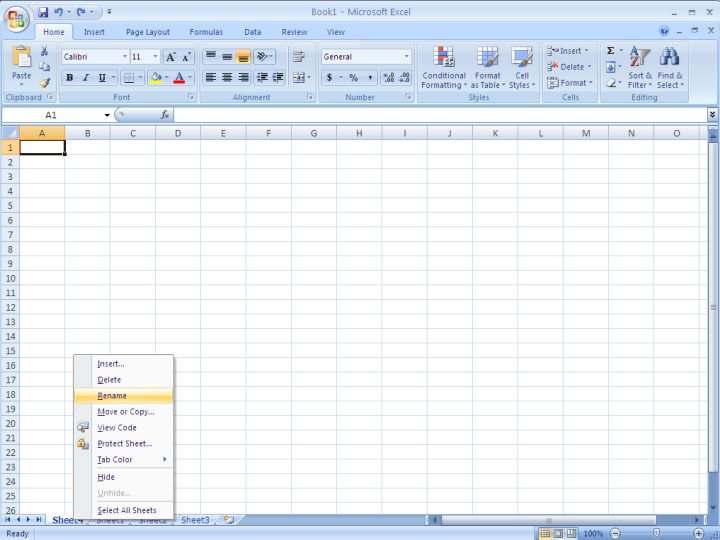The image size is (720, 540).
Task: Choose Protect Sheet... in context menu
Action: [x=124, y=444]
